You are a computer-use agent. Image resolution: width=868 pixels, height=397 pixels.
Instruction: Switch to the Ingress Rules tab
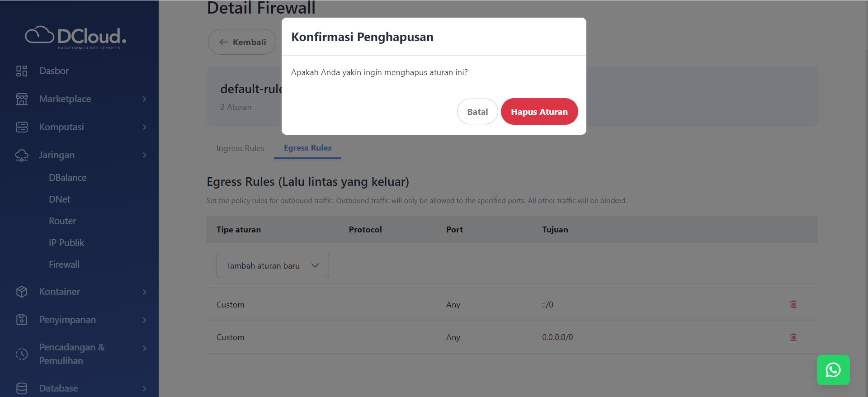pos(240,148)
